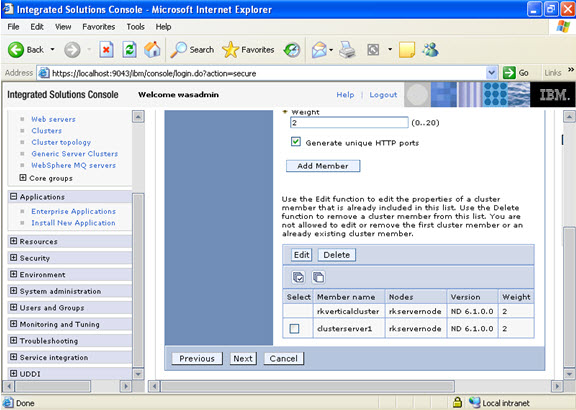Expand the Users and Groups section

[x=14, y=307]
